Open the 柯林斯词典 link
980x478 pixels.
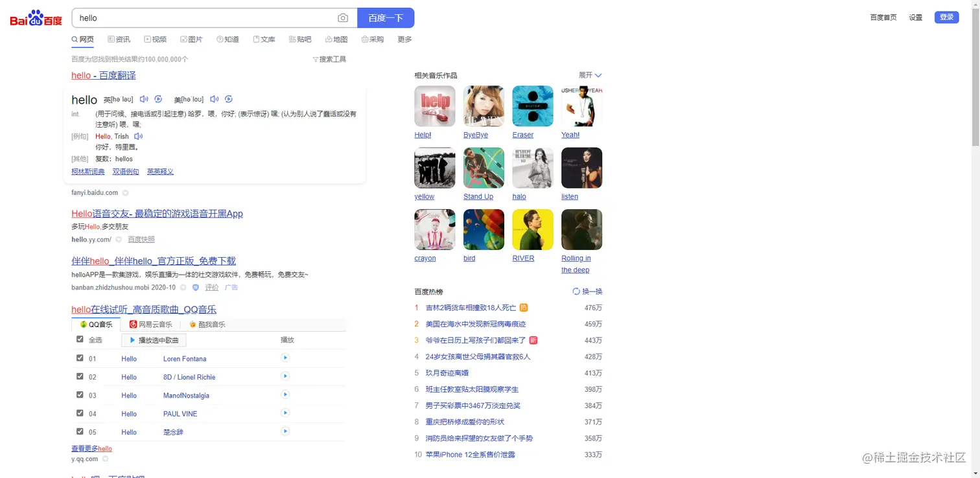coord(88,172)
